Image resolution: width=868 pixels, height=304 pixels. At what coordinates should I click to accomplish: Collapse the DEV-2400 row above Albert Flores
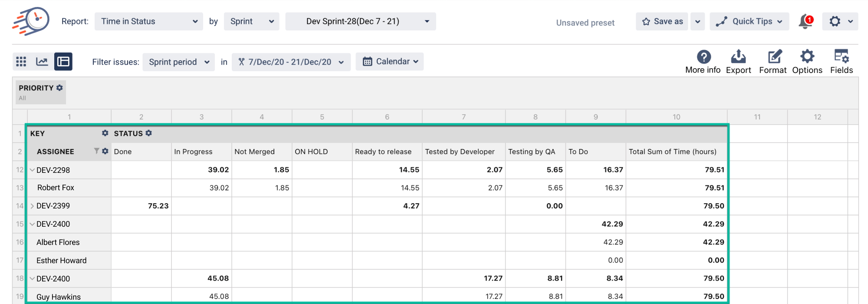pyautogui.click(x=32, y=224)
